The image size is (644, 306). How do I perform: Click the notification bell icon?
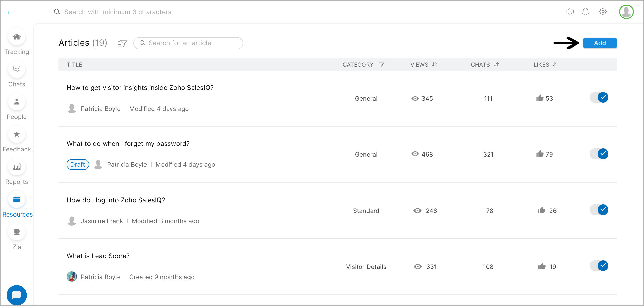pos(586,12)
